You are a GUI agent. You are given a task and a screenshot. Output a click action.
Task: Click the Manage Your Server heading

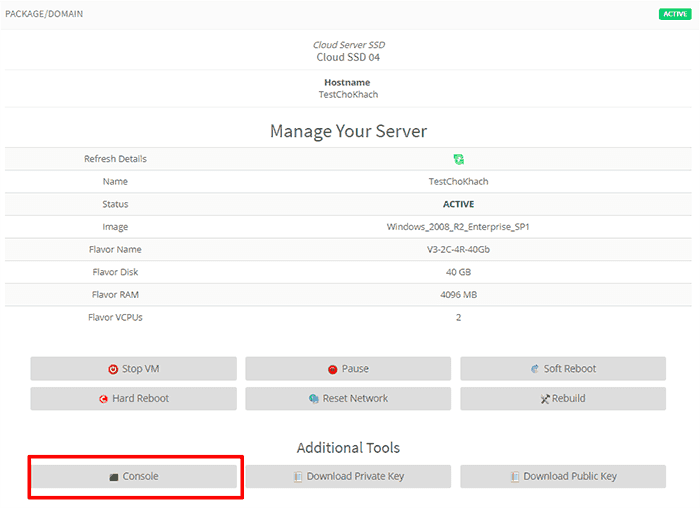pyautogui.click(x=348, y=131)
